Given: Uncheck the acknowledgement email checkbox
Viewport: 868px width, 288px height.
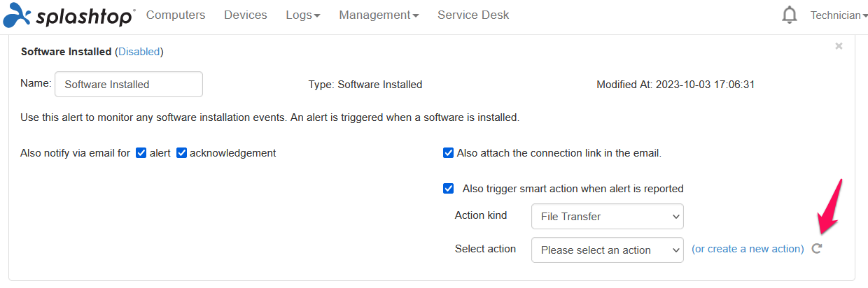Looking at the screenshot, I should (x=181, y=153).
